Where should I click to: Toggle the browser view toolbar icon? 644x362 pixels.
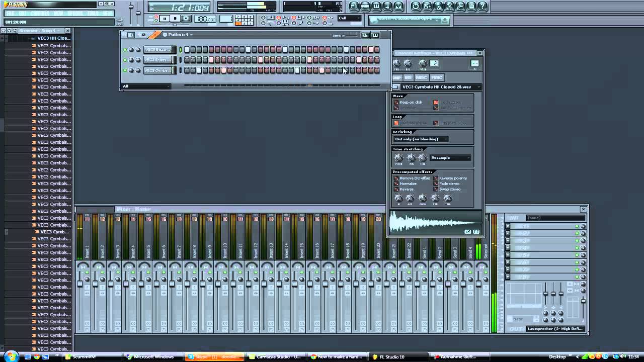[x=387, y=7]
